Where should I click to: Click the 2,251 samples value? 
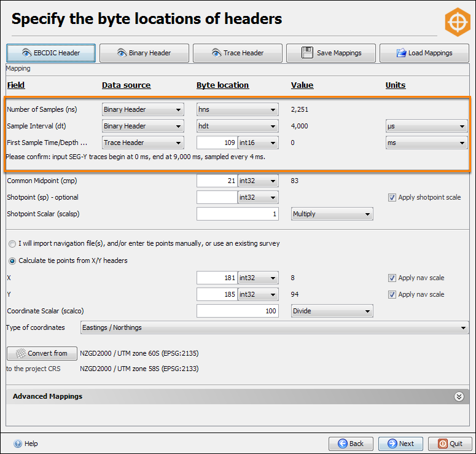[299, 109]
